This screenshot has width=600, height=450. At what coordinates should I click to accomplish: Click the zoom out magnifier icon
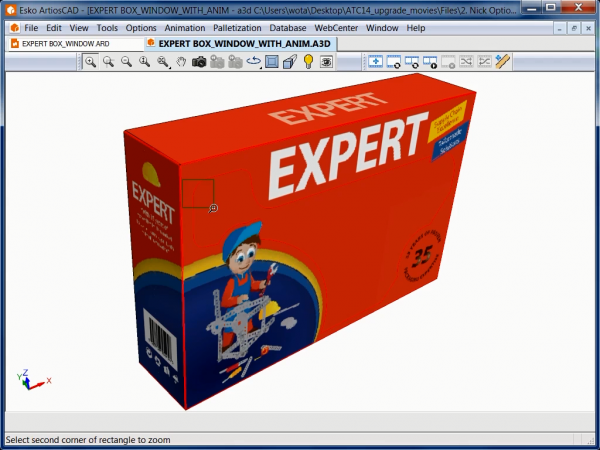point(126,62)
